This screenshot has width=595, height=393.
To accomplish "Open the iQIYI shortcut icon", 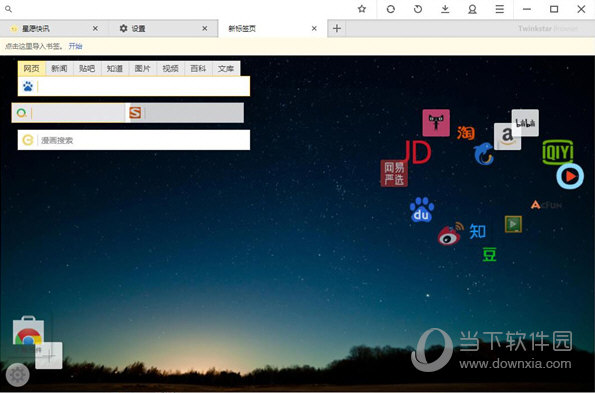I will coord(558,152).
